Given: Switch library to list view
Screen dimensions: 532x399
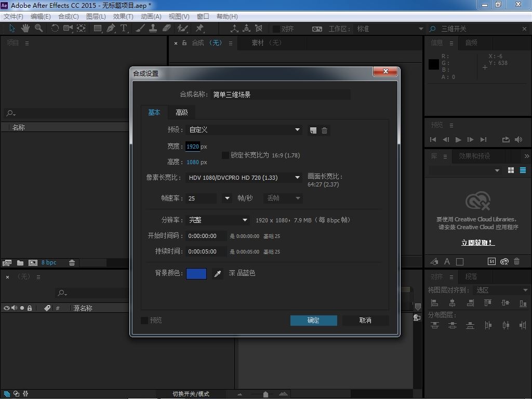Looking at the screenshot, I should pos(523,170).
